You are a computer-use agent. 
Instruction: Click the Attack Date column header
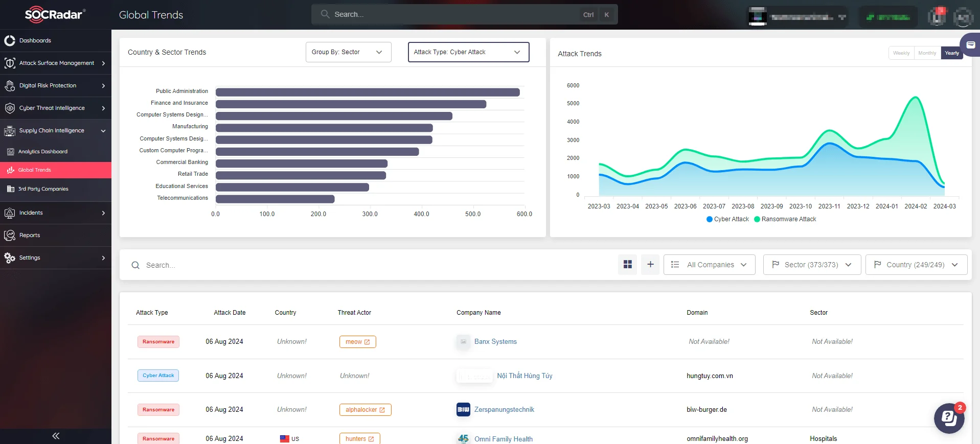[x=230, y=313]
